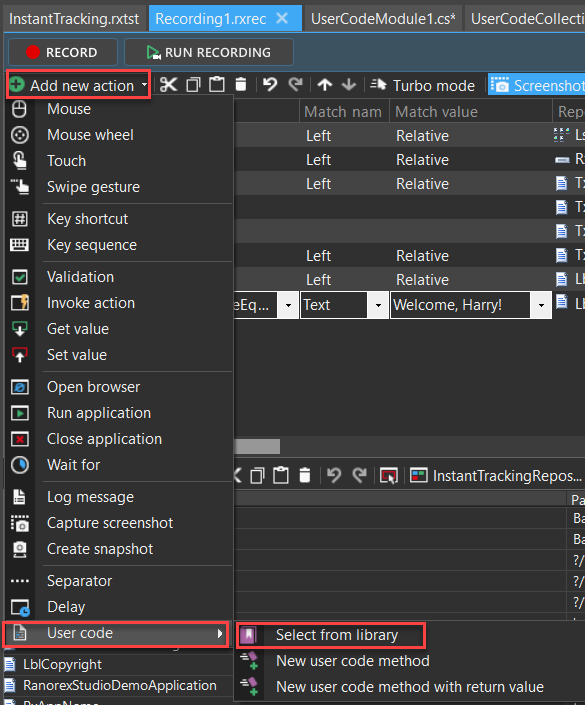Click the Track element icon in the repository toolbar
The height and width of the screenshot is (712, 585).
coord(389,476)
